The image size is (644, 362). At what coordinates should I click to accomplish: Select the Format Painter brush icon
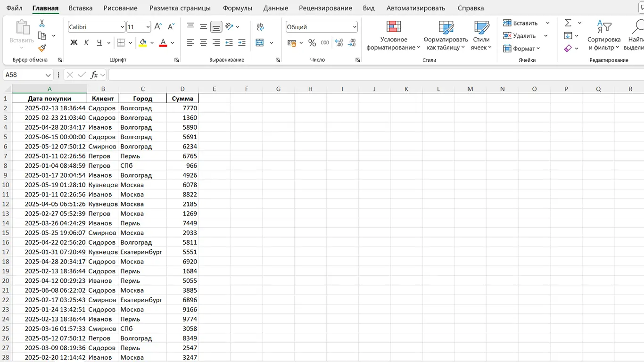coord(41,47)
